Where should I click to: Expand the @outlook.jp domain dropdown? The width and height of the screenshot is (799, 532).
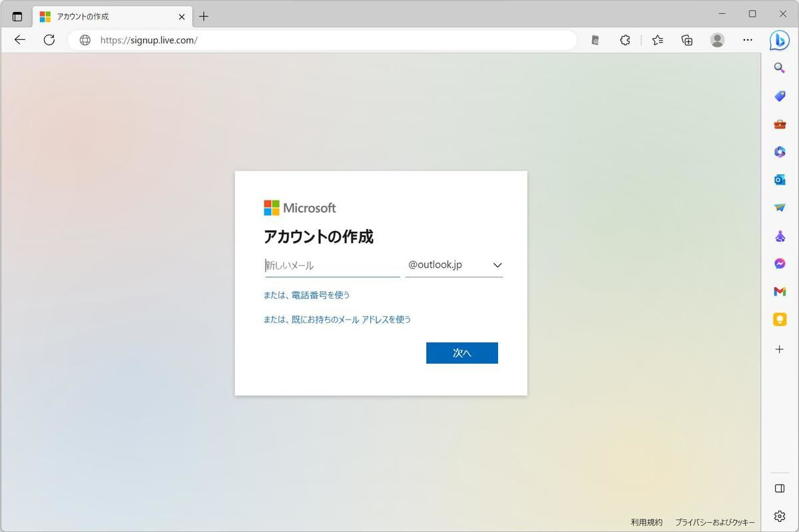[x=454, y=265]
